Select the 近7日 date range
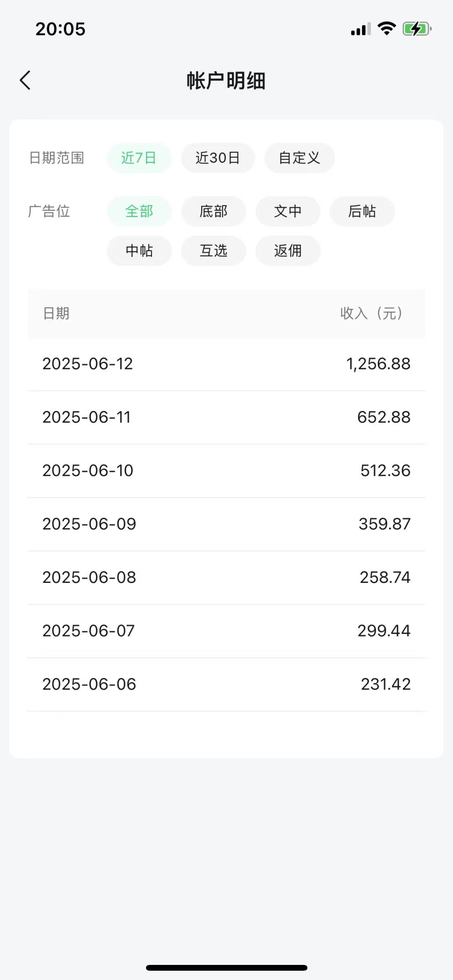The width and height of the screenshot is (453, 980). click(x=139, y=158)
